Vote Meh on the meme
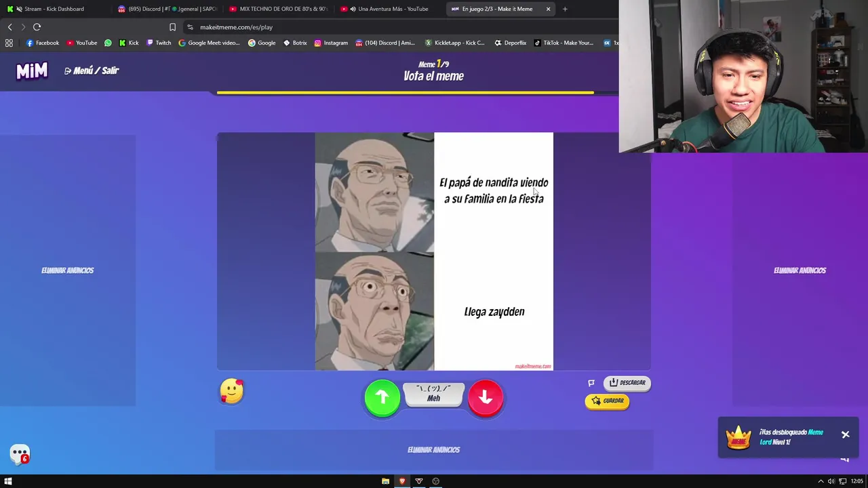 click(433, 394)
